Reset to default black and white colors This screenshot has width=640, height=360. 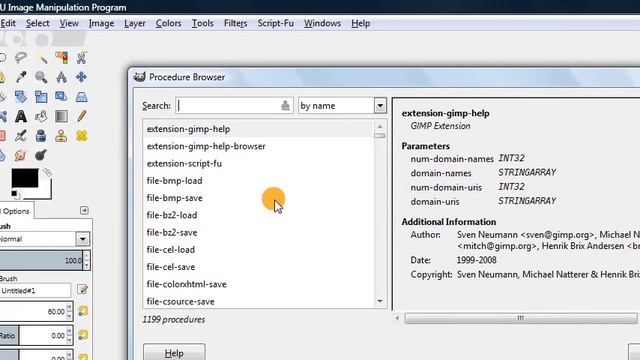tap(15, 194)
